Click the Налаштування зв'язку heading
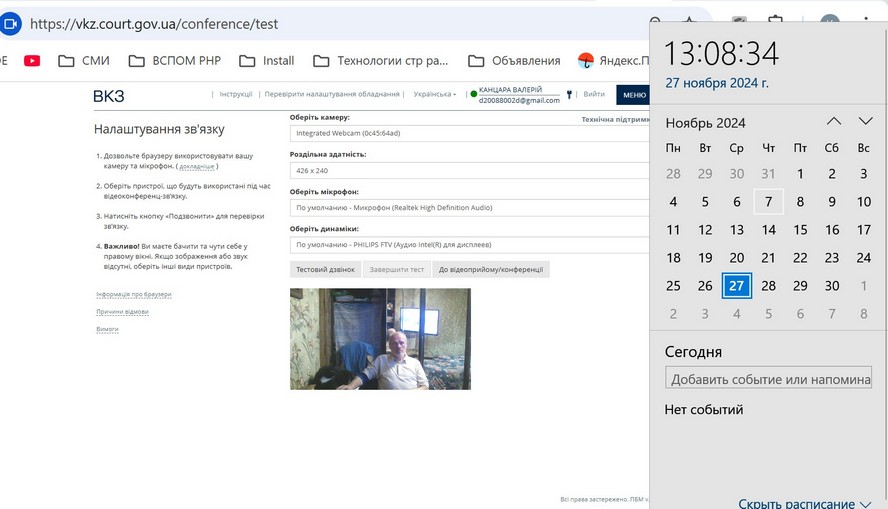This screenshot has height=509, width=888. pos(159,129)
